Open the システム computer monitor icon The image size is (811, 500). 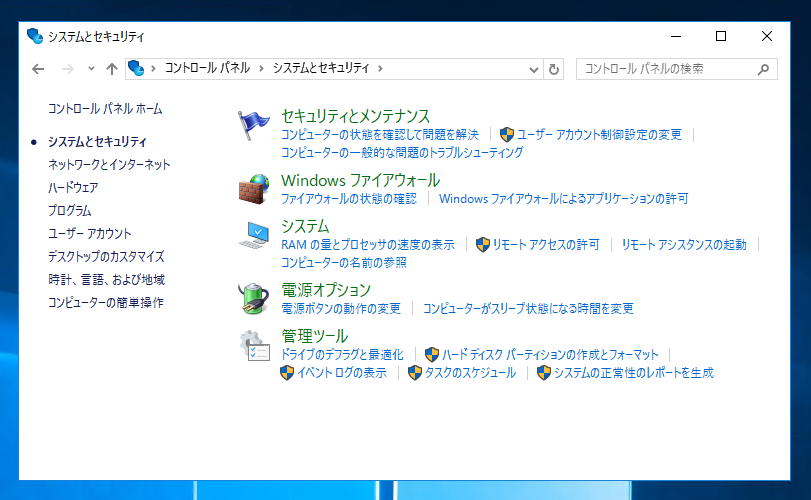tap(253, 235)
